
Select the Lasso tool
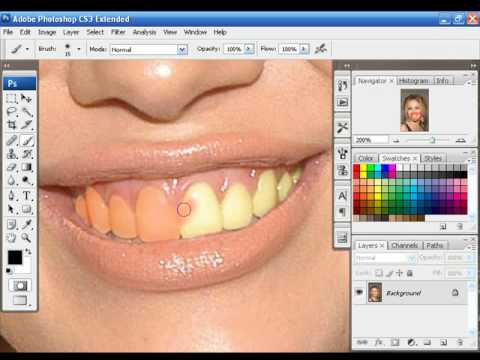coord(12,112)
